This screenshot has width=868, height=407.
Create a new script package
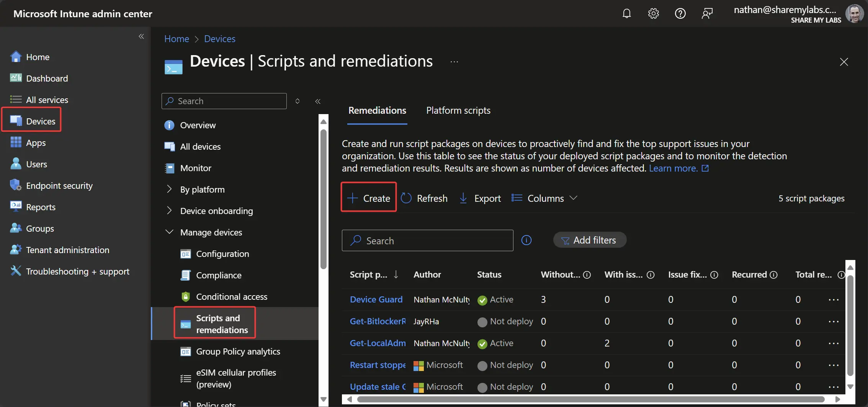(x=369, y=198)
